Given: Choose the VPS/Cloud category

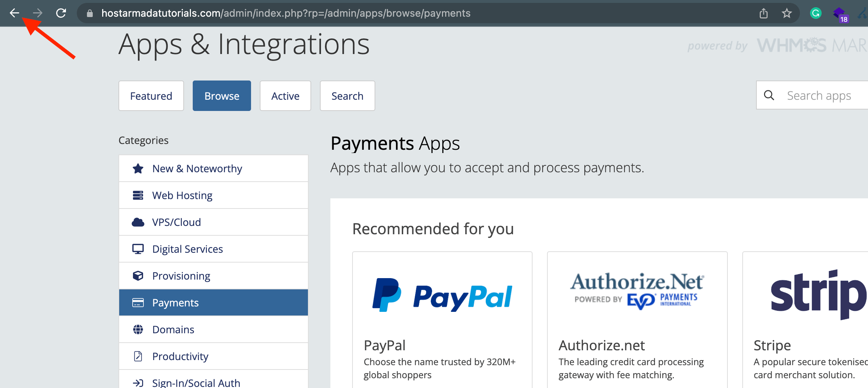Looking at the screenshot, I should point(213,222).
